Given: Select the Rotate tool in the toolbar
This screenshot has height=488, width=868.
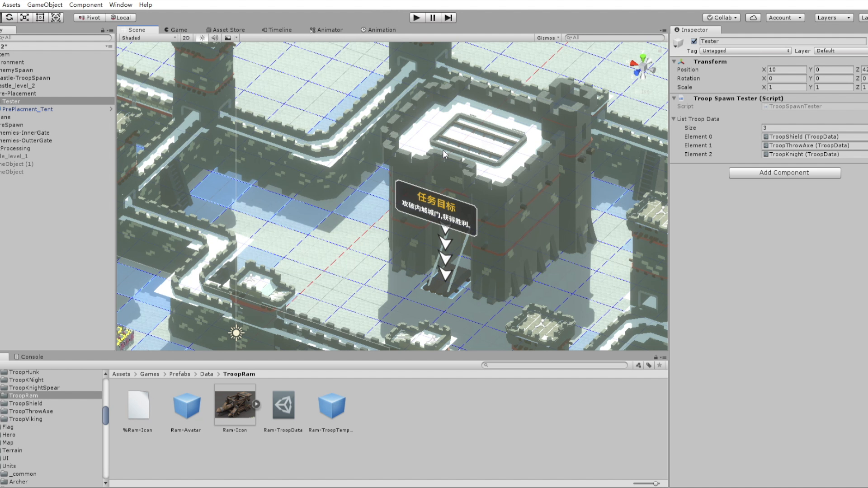Looking at the screenshot, I should click(x=9, y=18).
